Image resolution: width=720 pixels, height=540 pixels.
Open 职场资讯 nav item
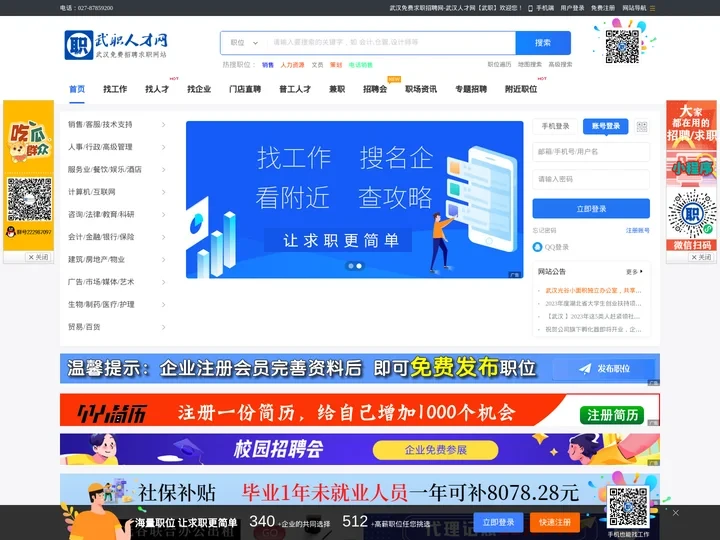click(421, 89)
